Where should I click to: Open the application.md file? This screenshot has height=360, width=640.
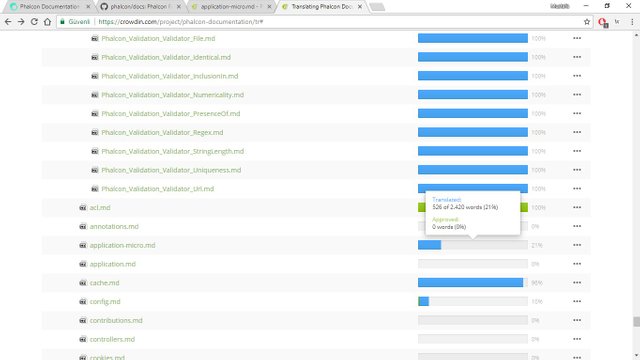pos(113,264)
